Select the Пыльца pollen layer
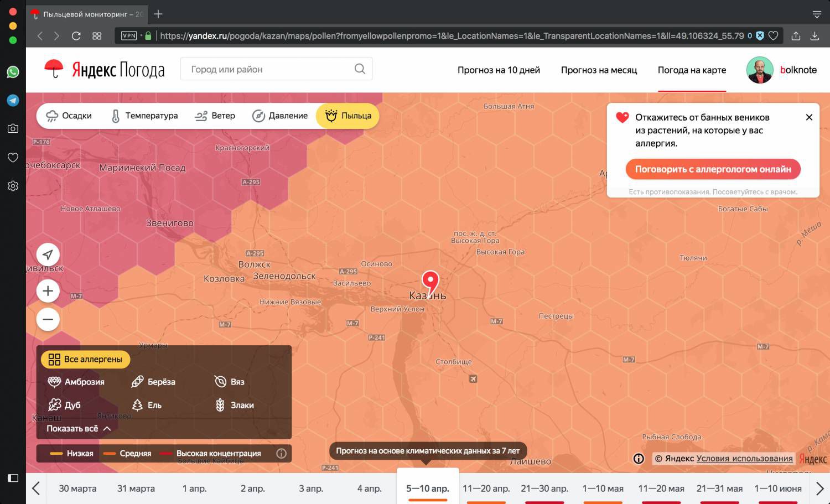This screenshot has width=830, height=504. tap(348, 116)
